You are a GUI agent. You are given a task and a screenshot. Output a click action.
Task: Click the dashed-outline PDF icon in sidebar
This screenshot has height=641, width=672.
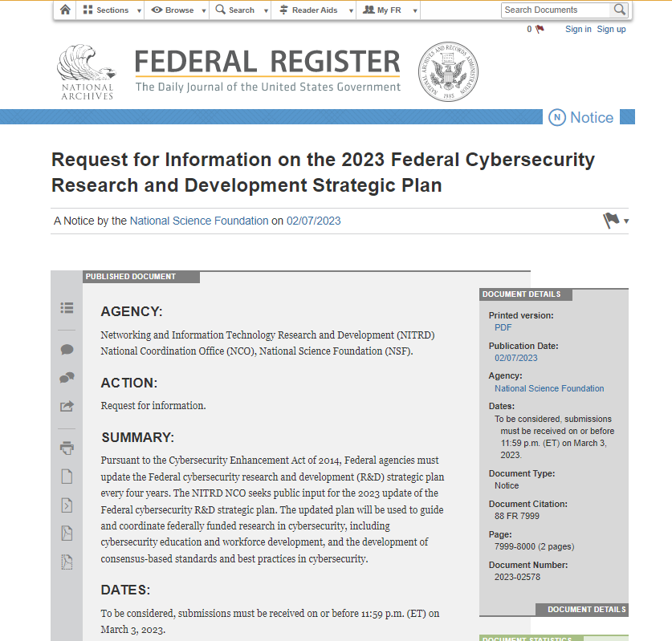67,562
